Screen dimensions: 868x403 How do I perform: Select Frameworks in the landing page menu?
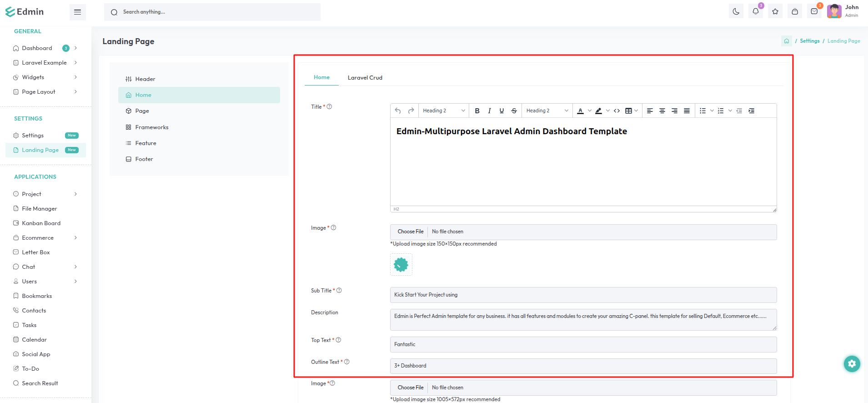151,127
